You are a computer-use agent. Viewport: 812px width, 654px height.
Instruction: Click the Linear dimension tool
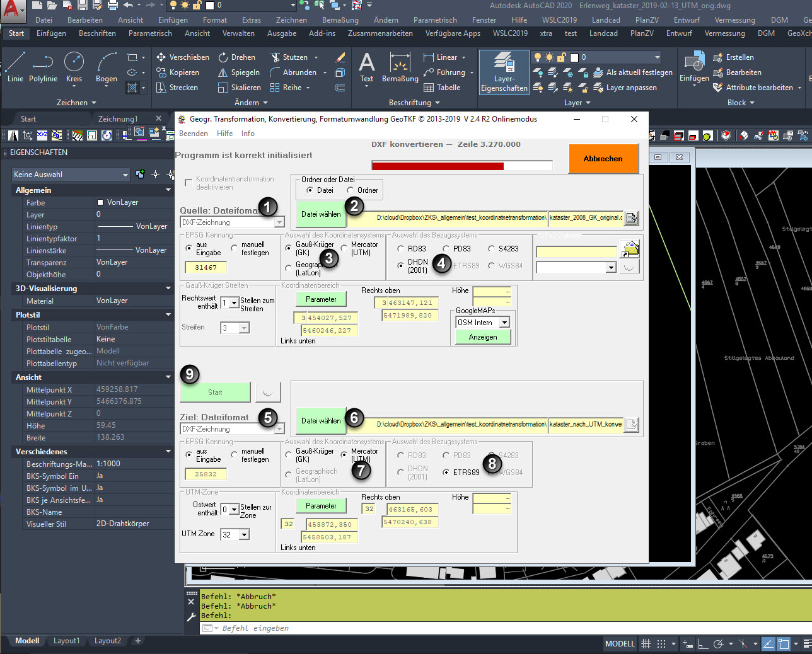click(x=441, y=57)
